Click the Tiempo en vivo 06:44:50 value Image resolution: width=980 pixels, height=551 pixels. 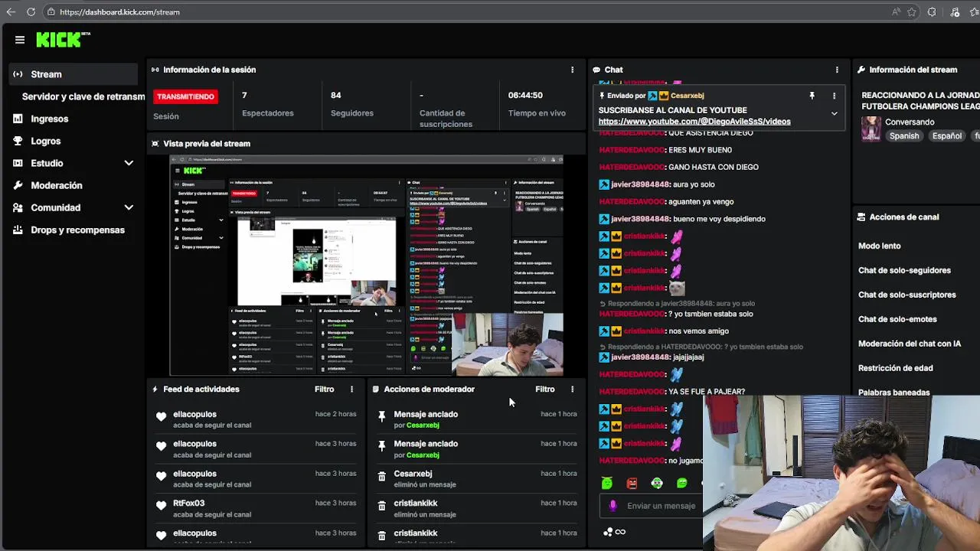525,95
